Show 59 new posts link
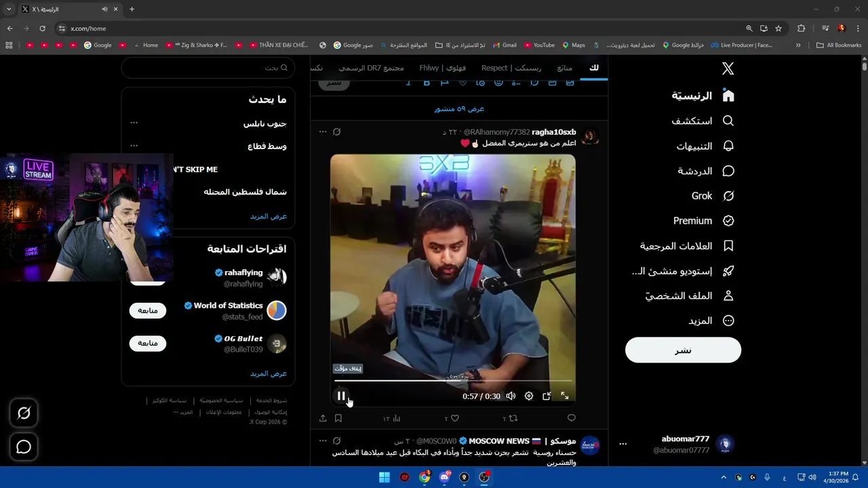Viewport: 868px width, 488px height. point(459,108)
